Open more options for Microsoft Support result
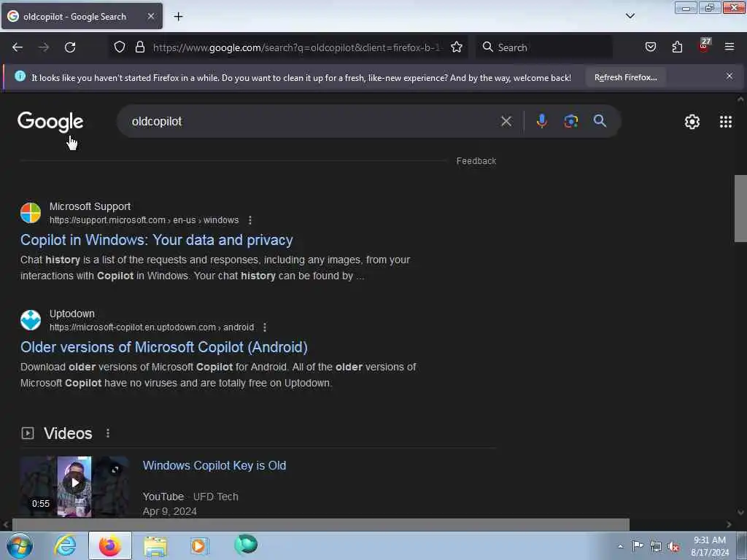The height and width of the screenshot is (560, 747). 250,220
